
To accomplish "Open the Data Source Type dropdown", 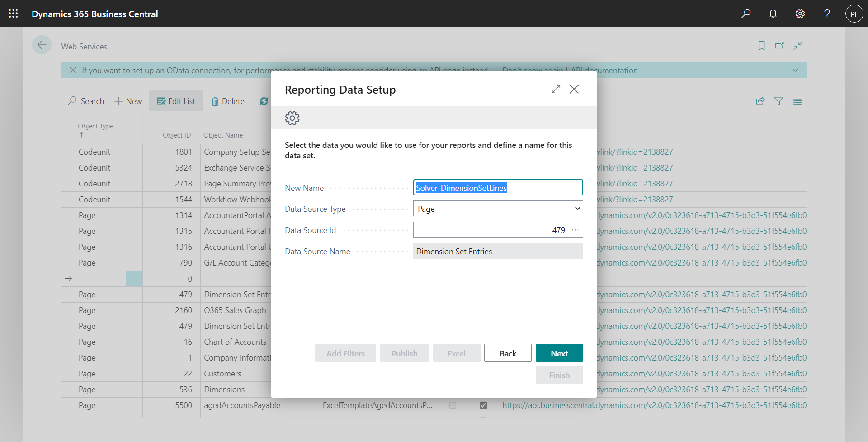I will click(x=498, y=209).
